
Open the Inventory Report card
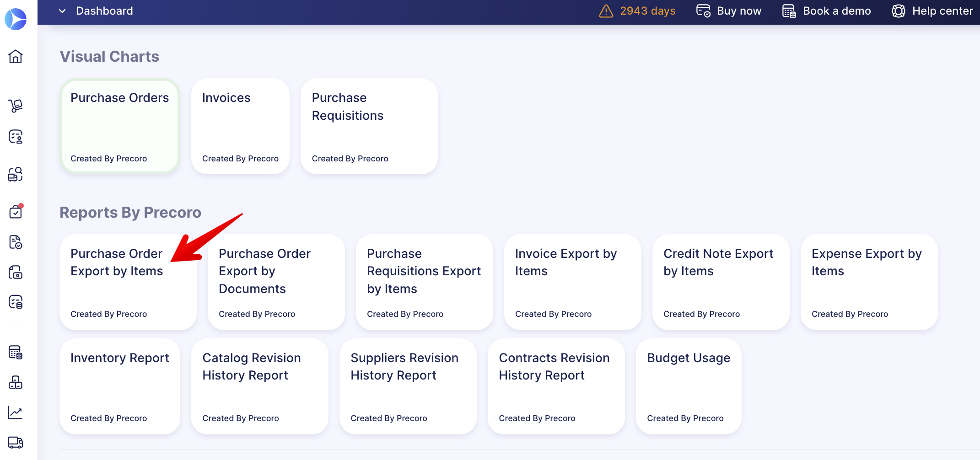pos(120,386)
